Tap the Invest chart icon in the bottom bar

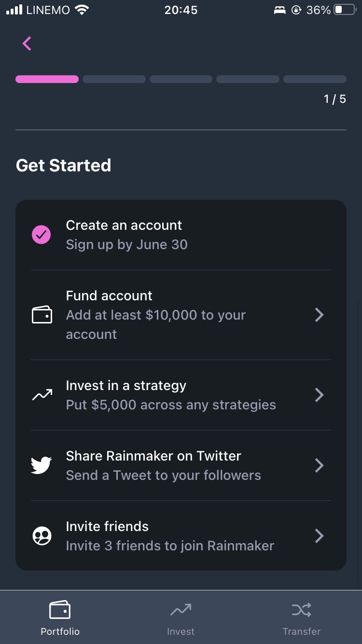[x=181, y=610]
